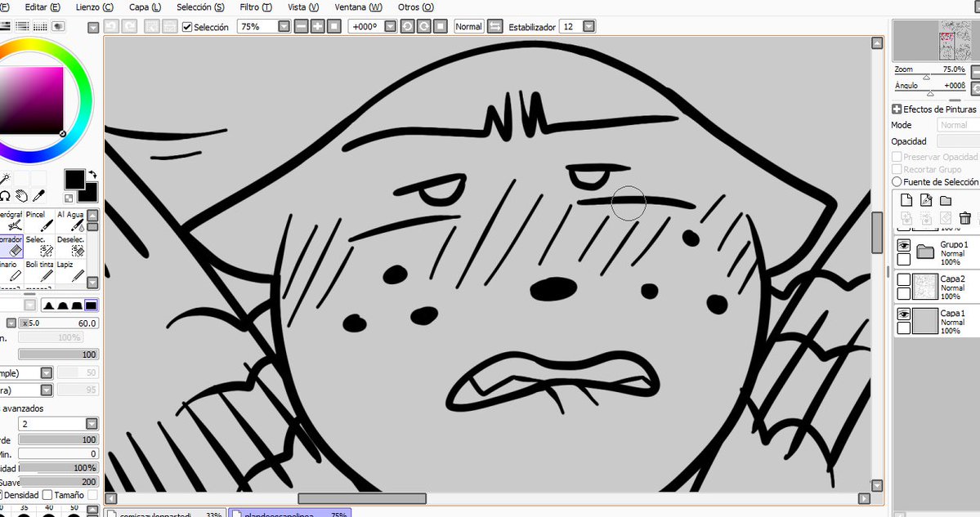Flip the canvas view horizontally
This screenshot has height=517, width=980.
click(x=494, y=26)
